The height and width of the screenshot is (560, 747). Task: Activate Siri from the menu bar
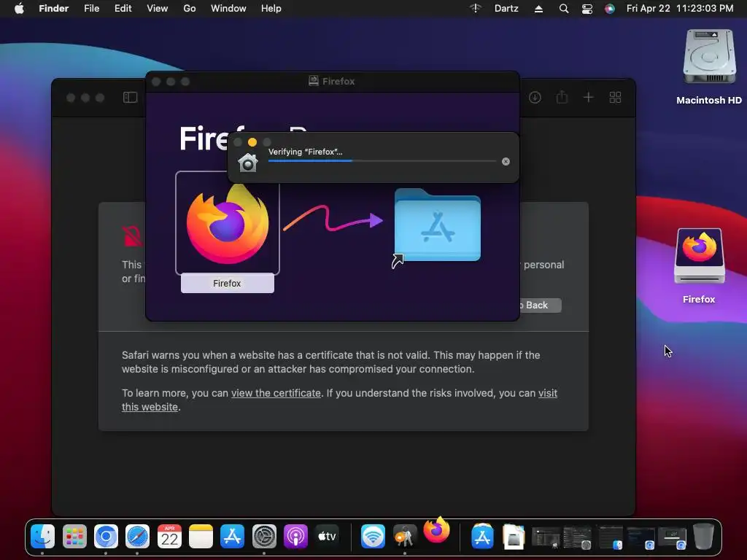coord(610,9)
